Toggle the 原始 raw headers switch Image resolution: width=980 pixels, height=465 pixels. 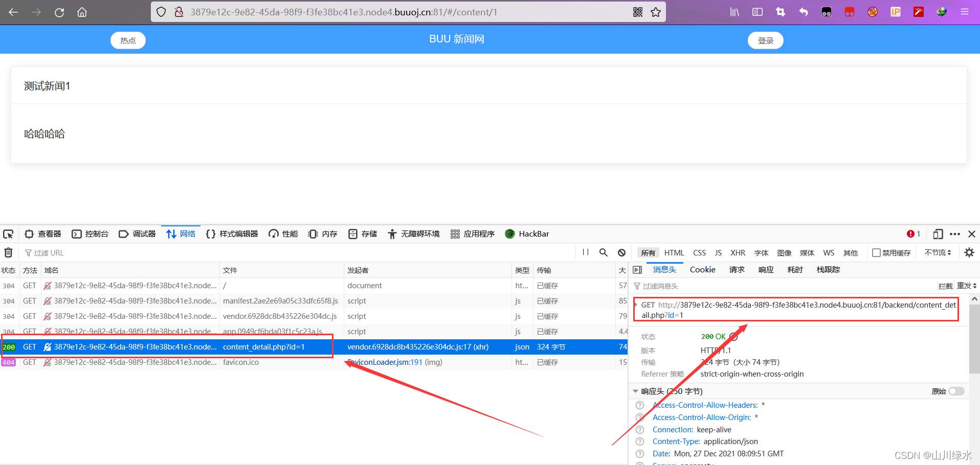pos(957,391)
